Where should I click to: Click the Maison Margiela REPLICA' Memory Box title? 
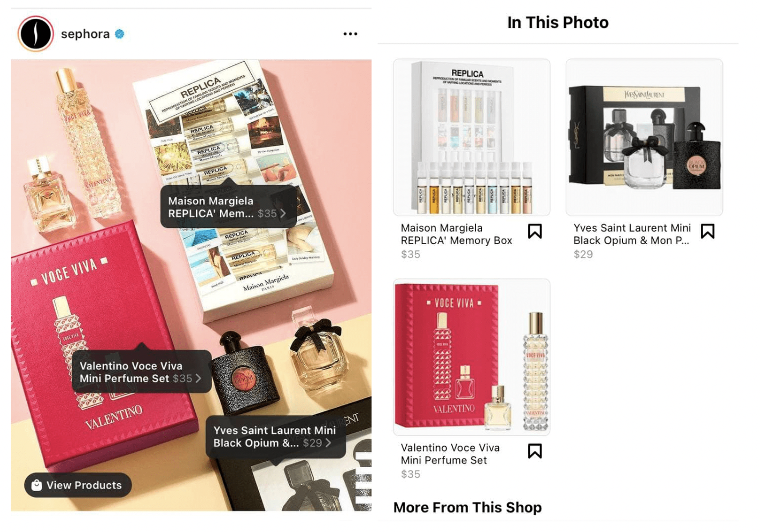click(456, 234)
